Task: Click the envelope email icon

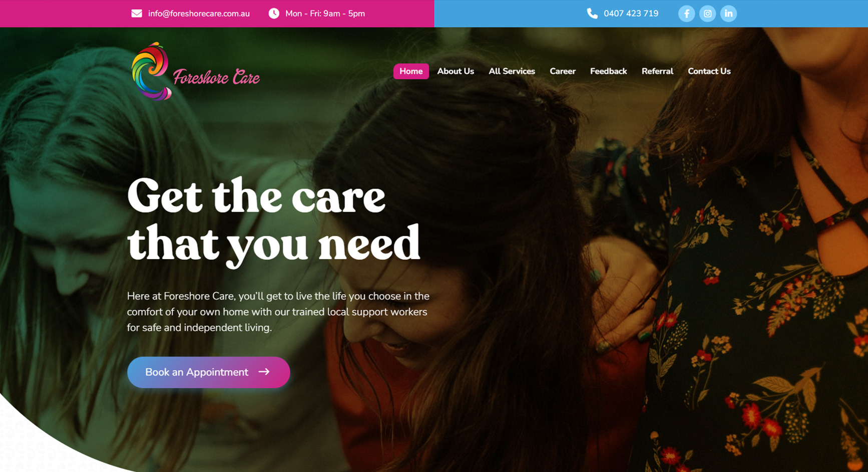Action: 137,14
